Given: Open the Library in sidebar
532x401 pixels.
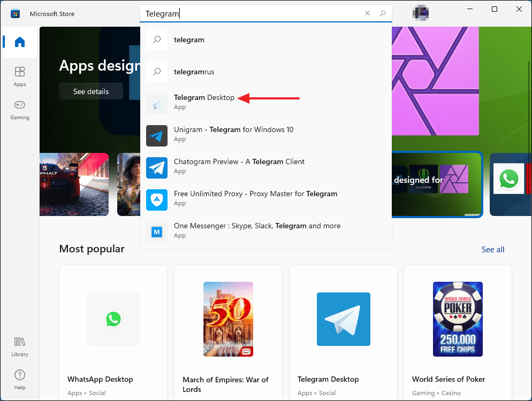Looking at the screenshot, I should (x=20, y=347).
